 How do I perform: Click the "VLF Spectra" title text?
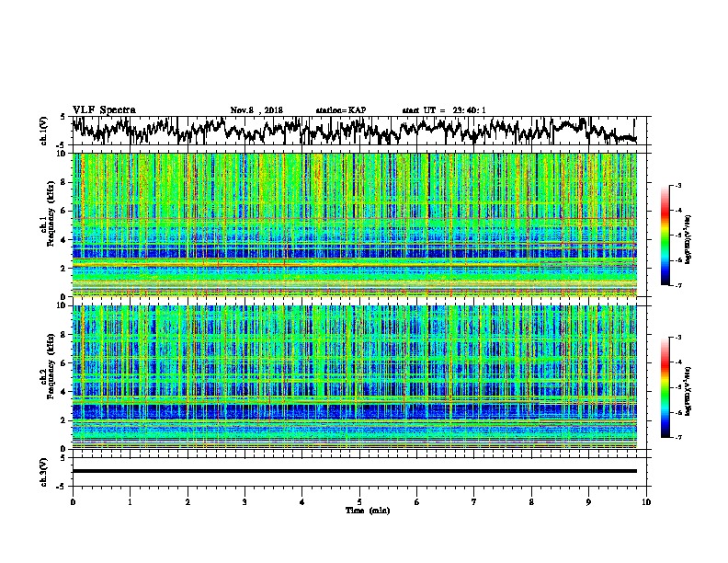104,110
